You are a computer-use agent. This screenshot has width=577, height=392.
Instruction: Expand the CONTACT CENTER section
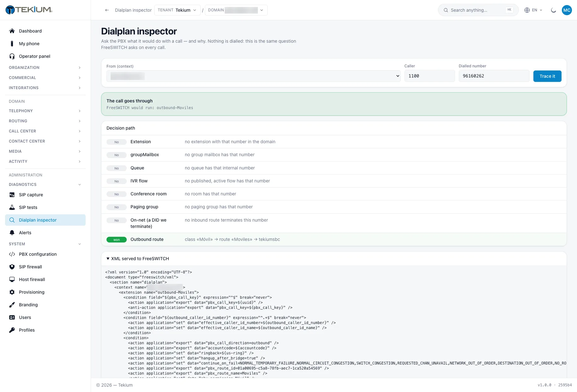point(45,141)
